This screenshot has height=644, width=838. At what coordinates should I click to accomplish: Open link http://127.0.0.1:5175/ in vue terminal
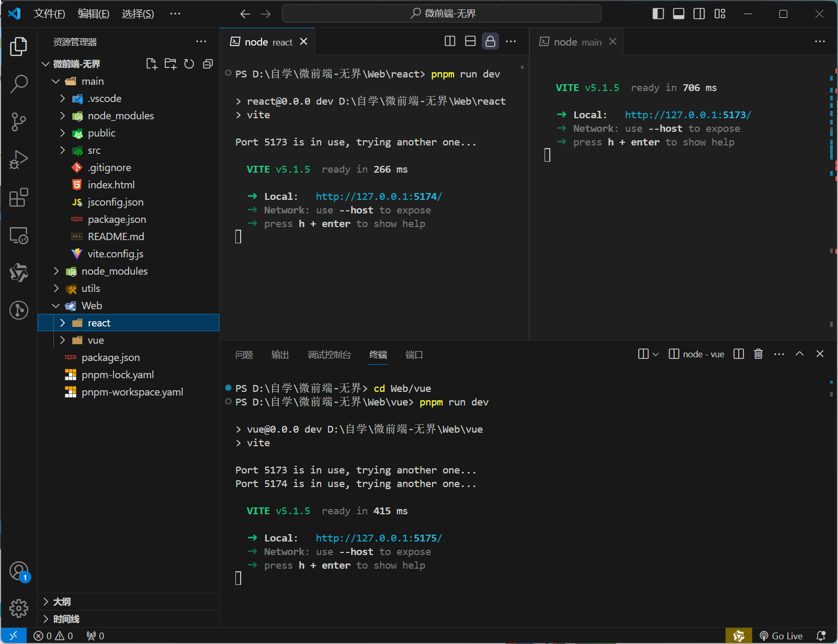pos(379,538)
